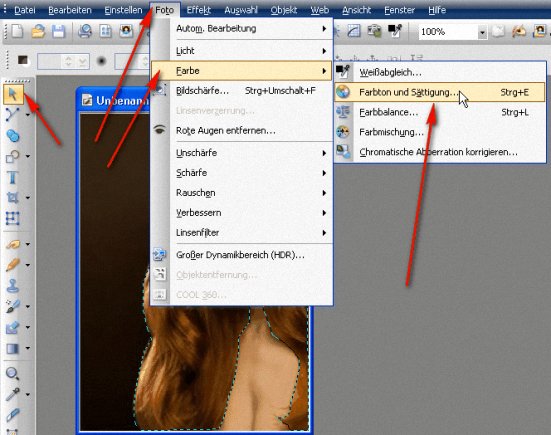This screenshot has height=435, width=551.
Task: Open file with folder icon
Action: pos(38,31)
